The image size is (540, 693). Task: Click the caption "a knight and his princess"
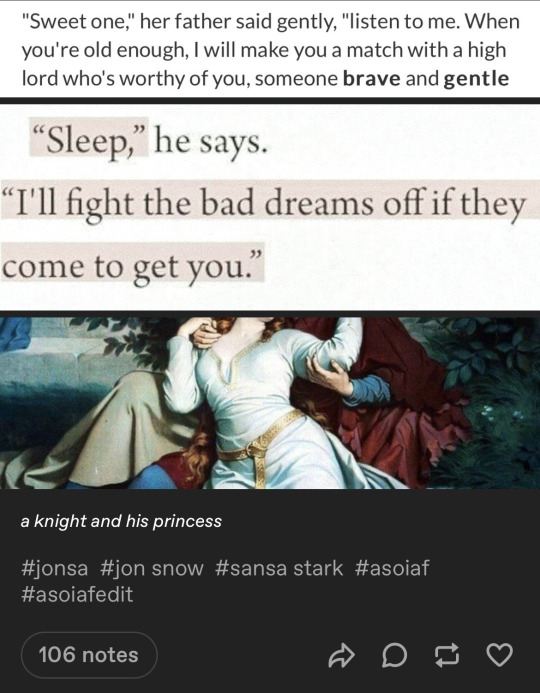(121, 521)
